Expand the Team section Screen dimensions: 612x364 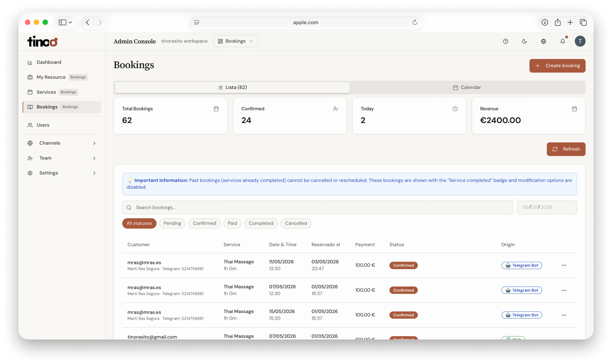(x=94, y=158)
